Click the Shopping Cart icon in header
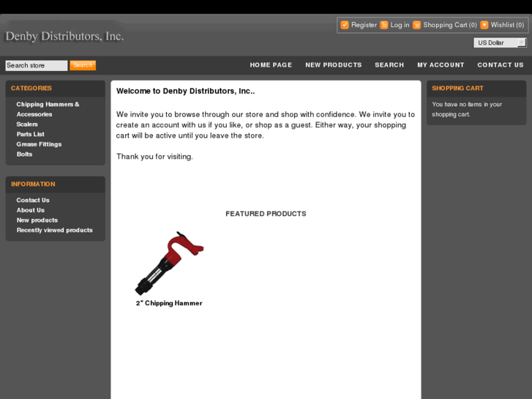This screenshot has width=532, height=399. (416, 25)
